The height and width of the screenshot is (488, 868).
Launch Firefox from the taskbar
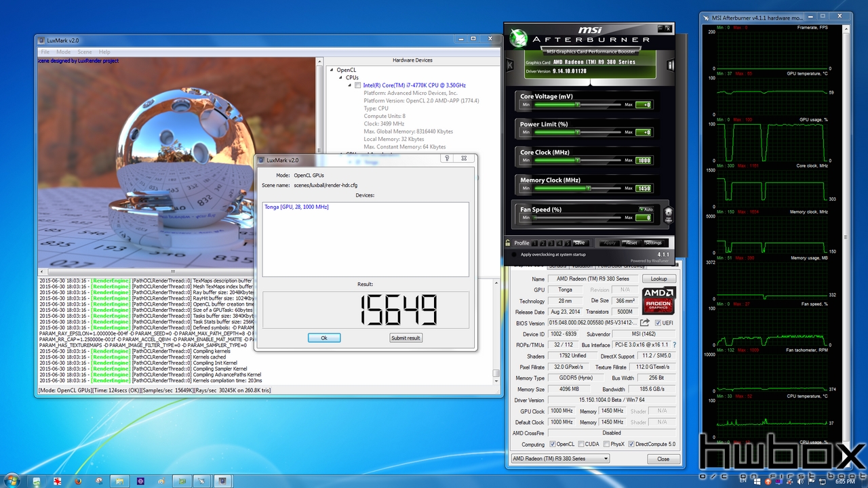tap(78, 481)
